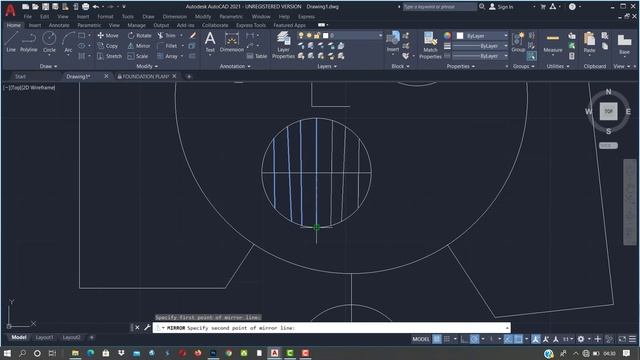Click the object color wheel in Properties panel
Screen dimensions: 640x360
[x=447, y=36]
